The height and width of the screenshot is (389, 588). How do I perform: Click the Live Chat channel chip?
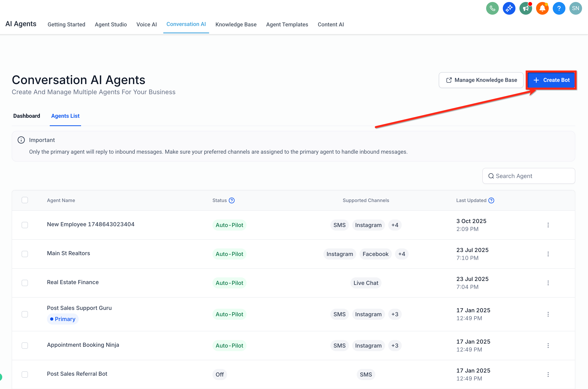coord(366,283)
